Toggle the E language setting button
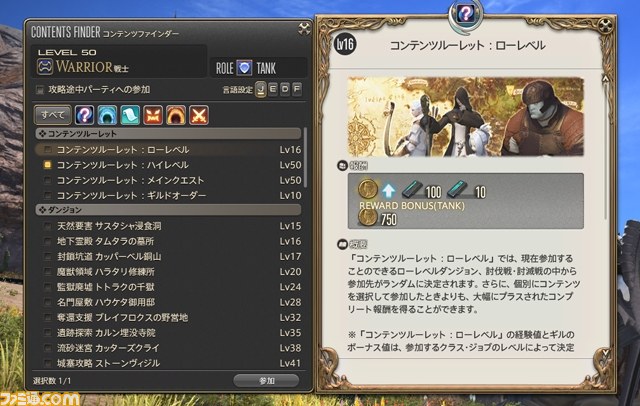Screen dimensions: 640x406 click(273, 89)
